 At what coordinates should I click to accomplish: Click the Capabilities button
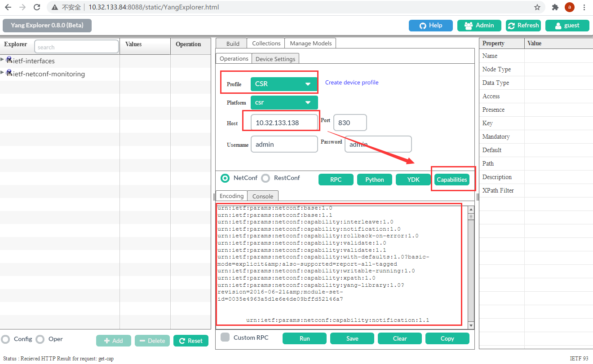click(x=452, y=179)
